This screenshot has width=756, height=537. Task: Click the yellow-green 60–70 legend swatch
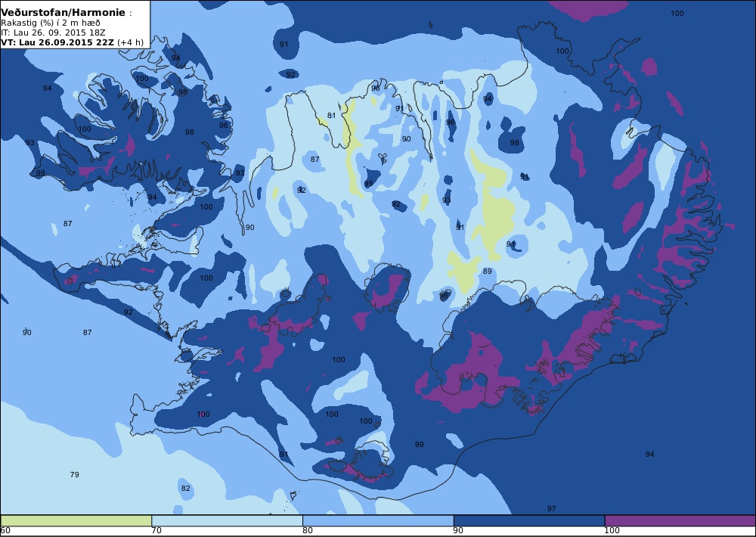point(76,520)
